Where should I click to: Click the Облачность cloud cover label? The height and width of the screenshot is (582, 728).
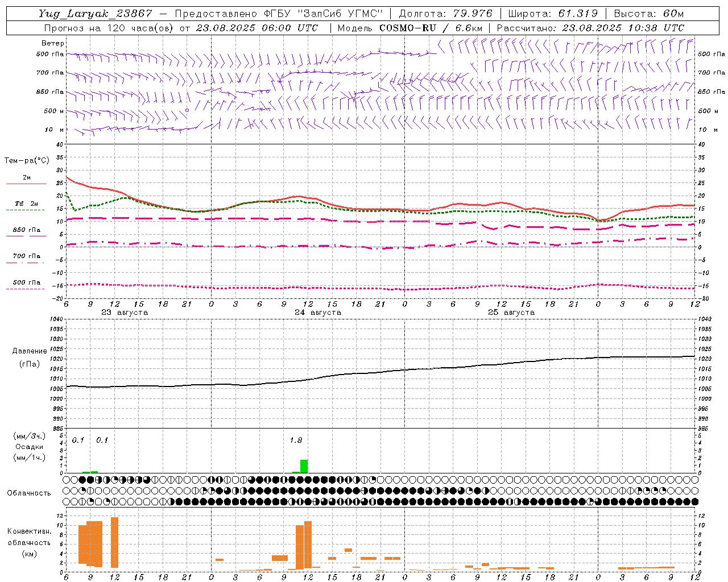click(x=29, y=493)
